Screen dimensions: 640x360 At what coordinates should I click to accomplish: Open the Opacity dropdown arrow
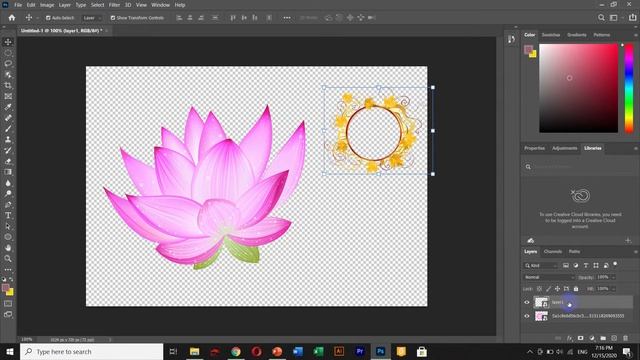click(x=613, y=277)
